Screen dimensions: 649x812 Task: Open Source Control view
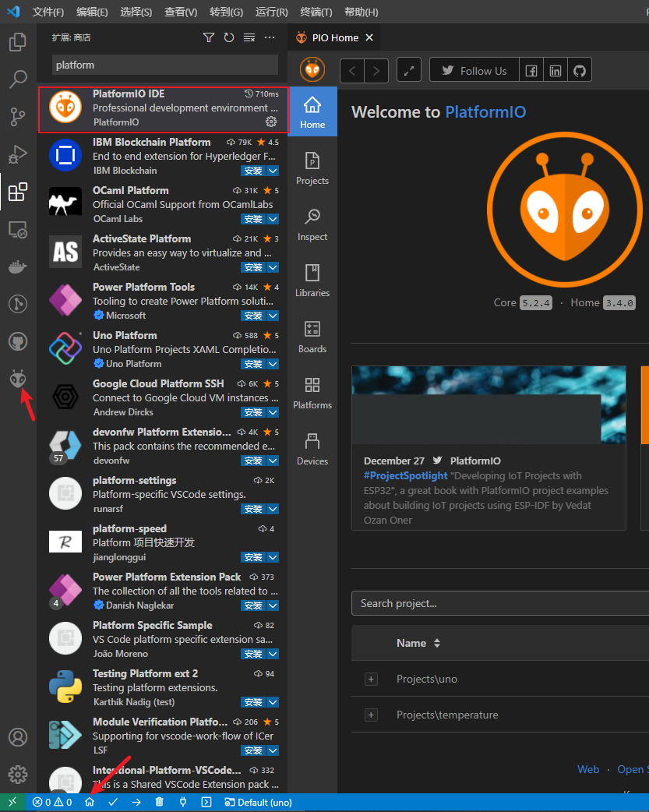click(18, 117)
